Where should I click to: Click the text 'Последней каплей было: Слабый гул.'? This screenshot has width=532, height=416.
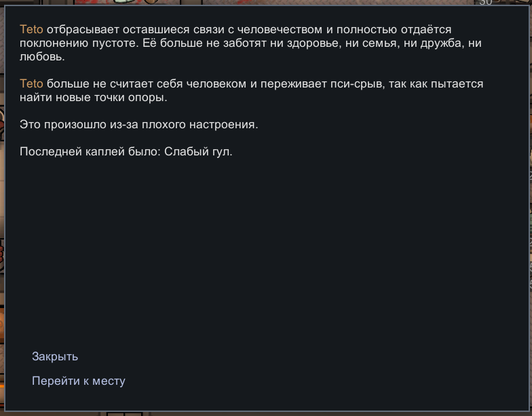(126, 152)
